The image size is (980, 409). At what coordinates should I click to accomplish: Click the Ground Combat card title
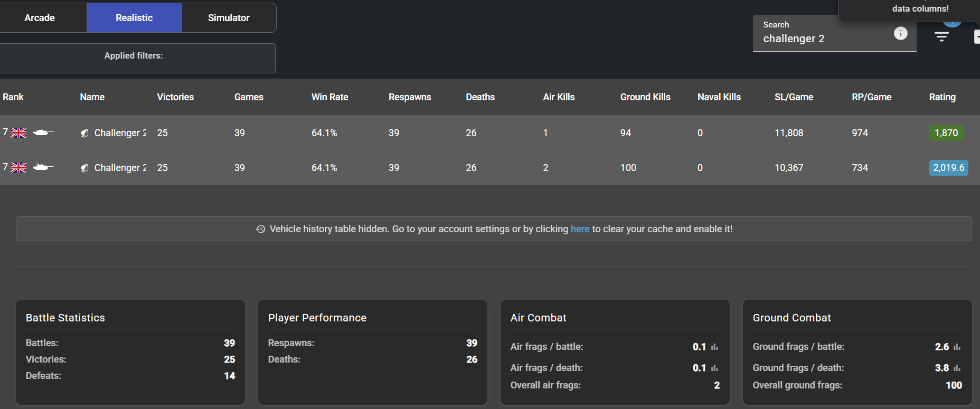pos(792,318)
